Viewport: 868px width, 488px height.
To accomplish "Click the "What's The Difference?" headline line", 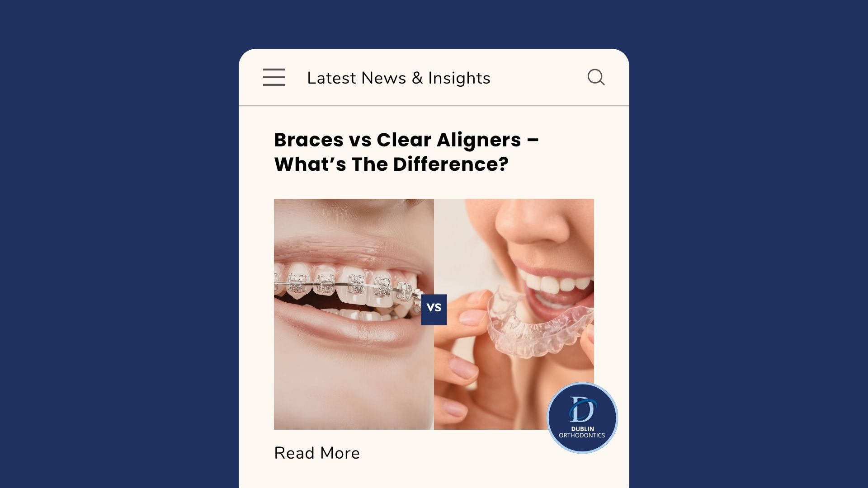I will click(392, 164).
